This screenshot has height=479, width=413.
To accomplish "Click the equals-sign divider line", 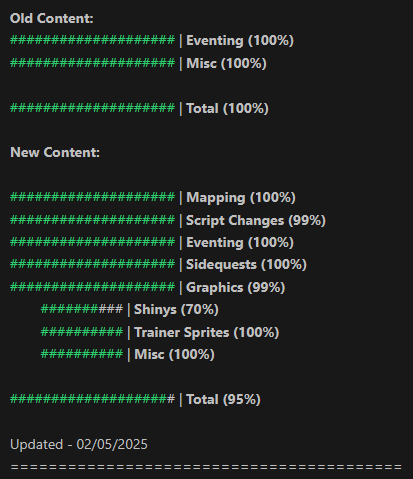I will coord(206,467).
